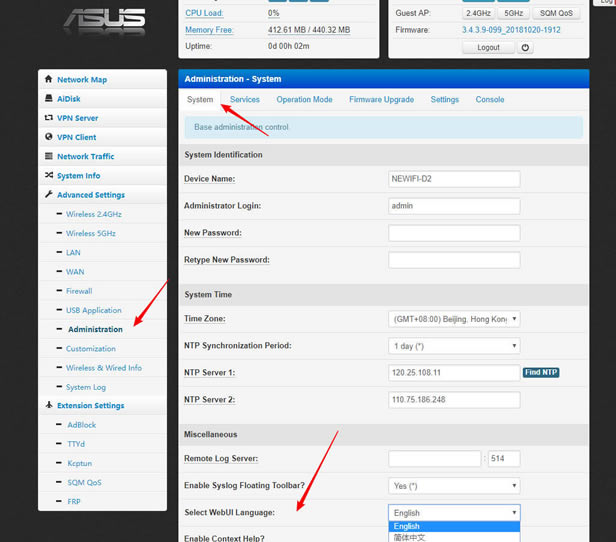Viewport: 616px width, 542px height.
Task: Click into the Device Name field
Action: [454, 179]
